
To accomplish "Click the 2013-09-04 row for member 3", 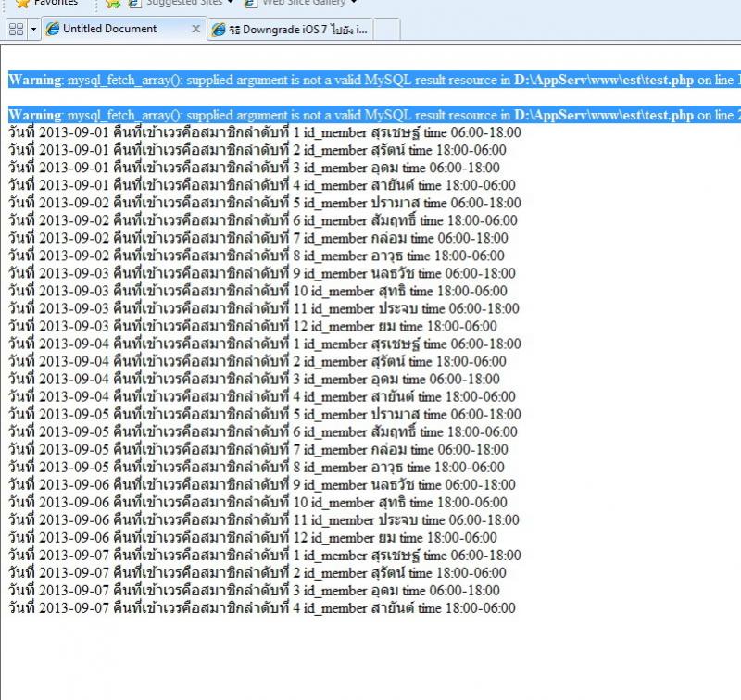I will (x=254, y=380).
